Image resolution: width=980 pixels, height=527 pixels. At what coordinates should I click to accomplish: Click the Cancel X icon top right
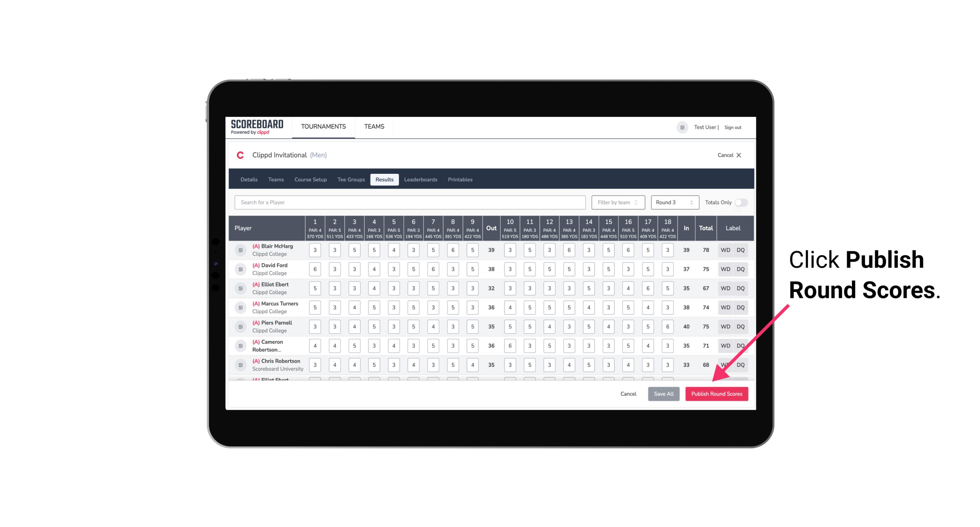coord(739,155)
